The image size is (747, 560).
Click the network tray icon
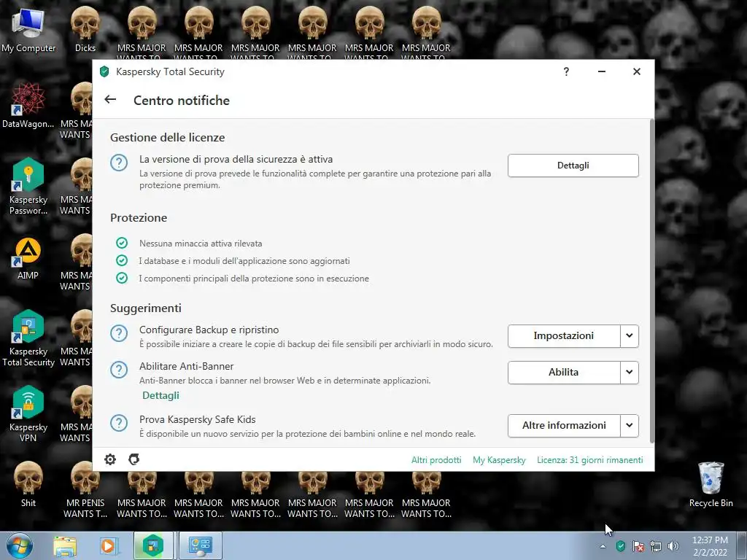point(656,545)
